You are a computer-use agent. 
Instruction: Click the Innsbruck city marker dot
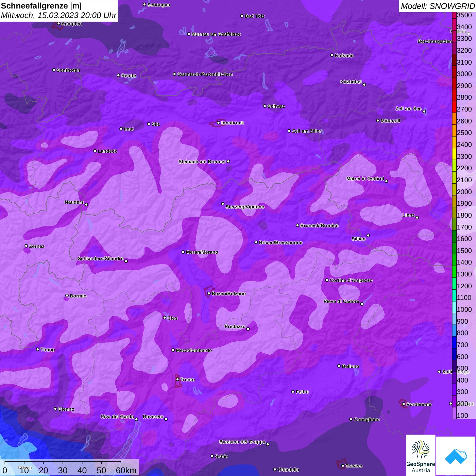click(219, 123)
